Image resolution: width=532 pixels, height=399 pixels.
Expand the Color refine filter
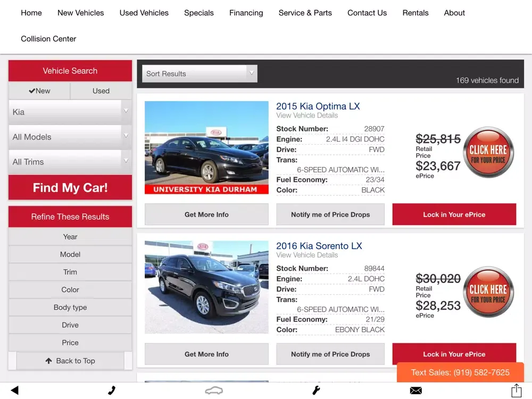pos(70,290)
